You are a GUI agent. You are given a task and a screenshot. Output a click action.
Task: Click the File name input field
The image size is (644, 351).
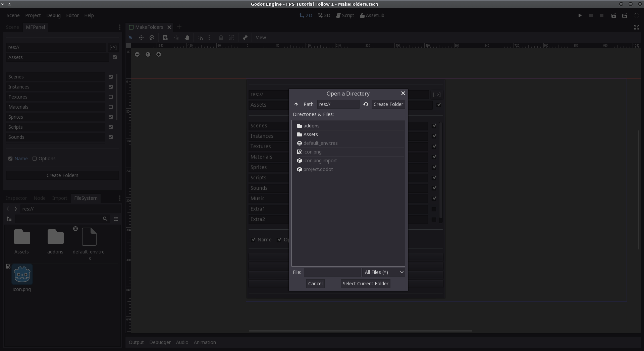coord(332,272)
